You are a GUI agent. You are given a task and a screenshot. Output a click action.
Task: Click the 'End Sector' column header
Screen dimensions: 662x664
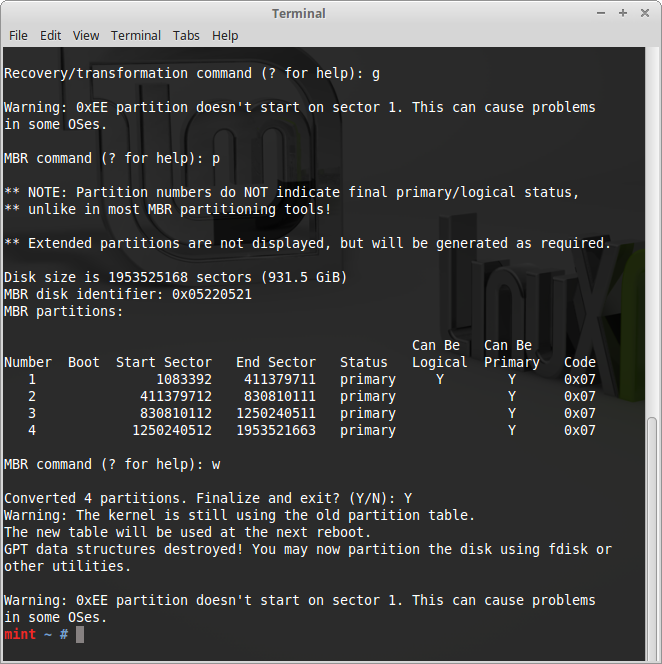pyautogui.click(x=276, y=362)
